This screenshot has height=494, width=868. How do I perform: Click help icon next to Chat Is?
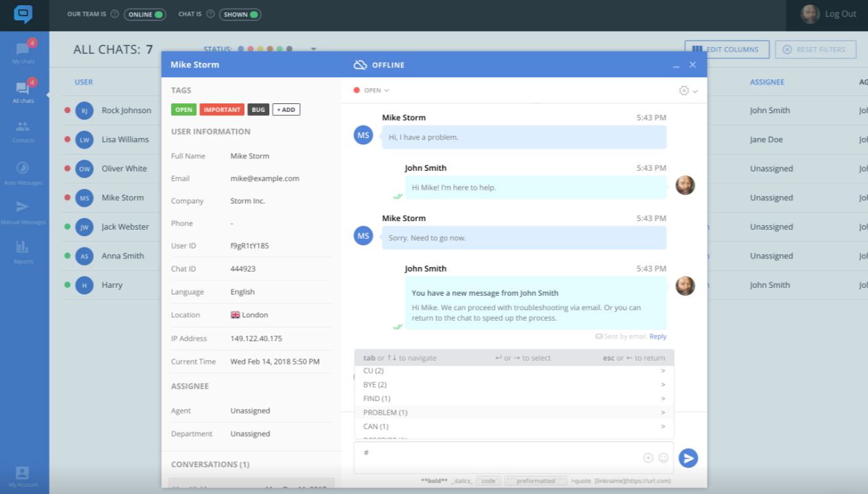click(210, 14)
